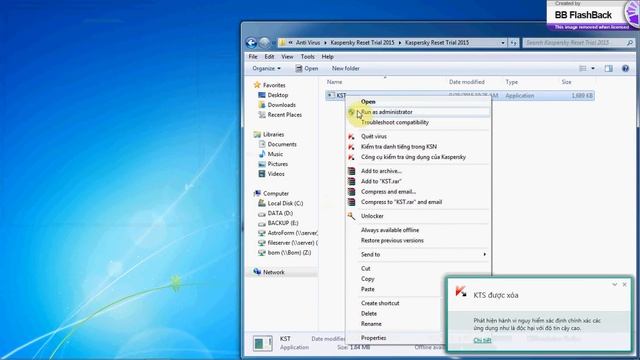640x360 pixels.
Task: Click the Downloads folder icon
Action: 262,105
